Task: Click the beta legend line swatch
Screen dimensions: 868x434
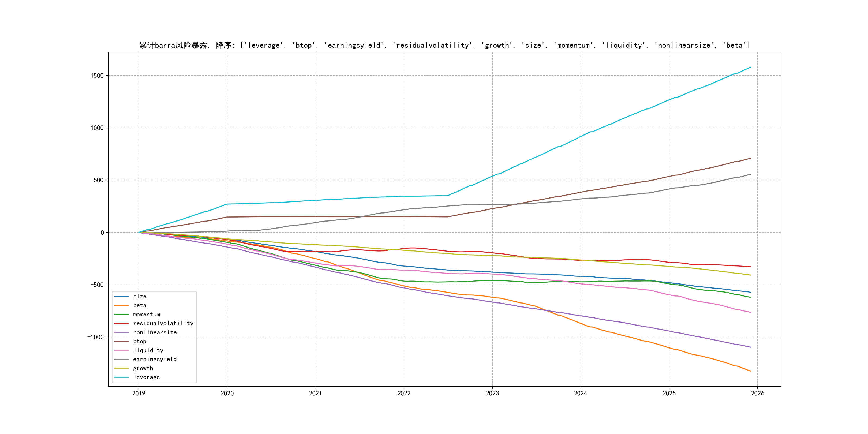Action: point(121,305)
